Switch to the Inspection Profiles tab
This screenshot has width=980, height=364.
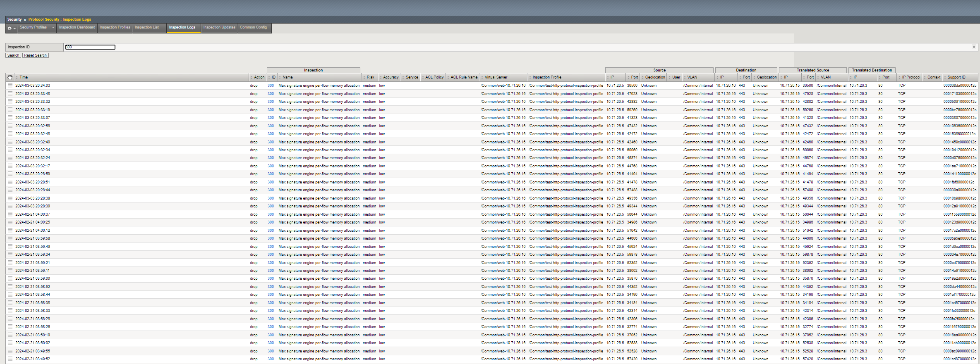click(115, 28)
